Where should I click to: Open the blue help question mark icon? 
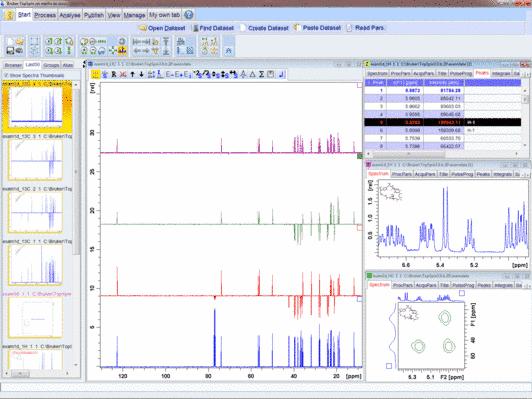(x=189, y=15)
